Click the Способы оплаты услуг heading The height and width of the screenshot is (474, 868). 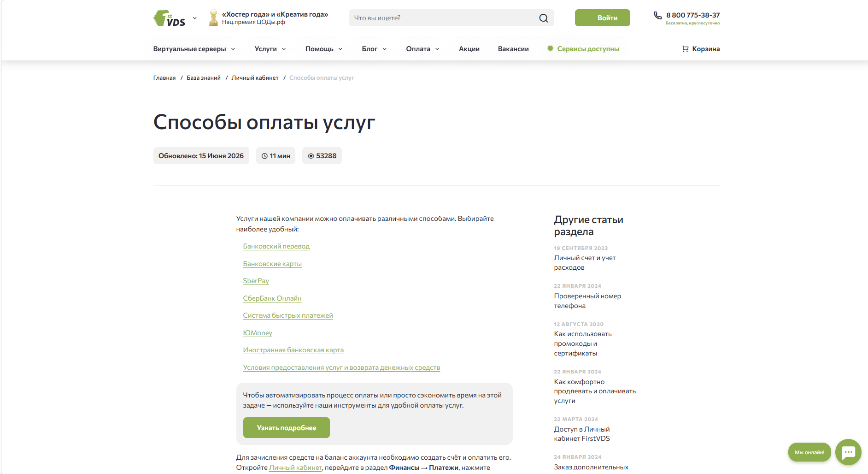pos(264,122)
